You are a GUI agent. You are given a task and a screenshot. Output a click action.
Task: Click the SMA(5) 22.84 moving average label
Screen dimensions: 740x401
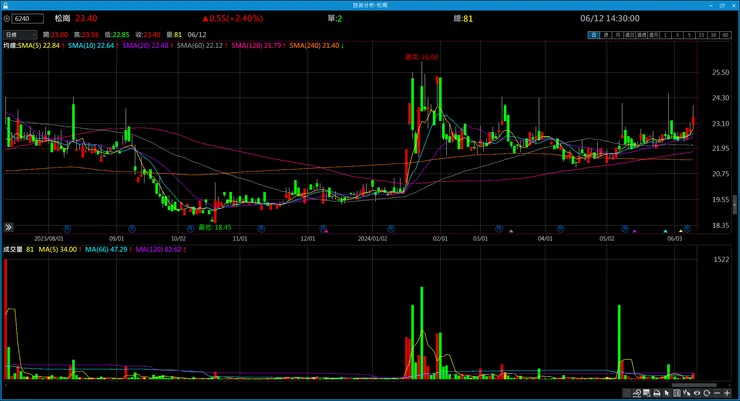41,46
